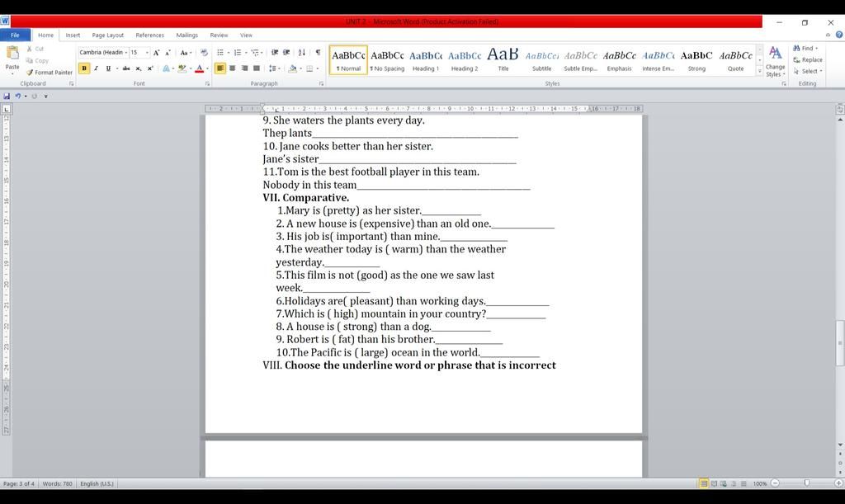Open the File tab
This screenshot has width=845, height=504.
coord(15,35)
